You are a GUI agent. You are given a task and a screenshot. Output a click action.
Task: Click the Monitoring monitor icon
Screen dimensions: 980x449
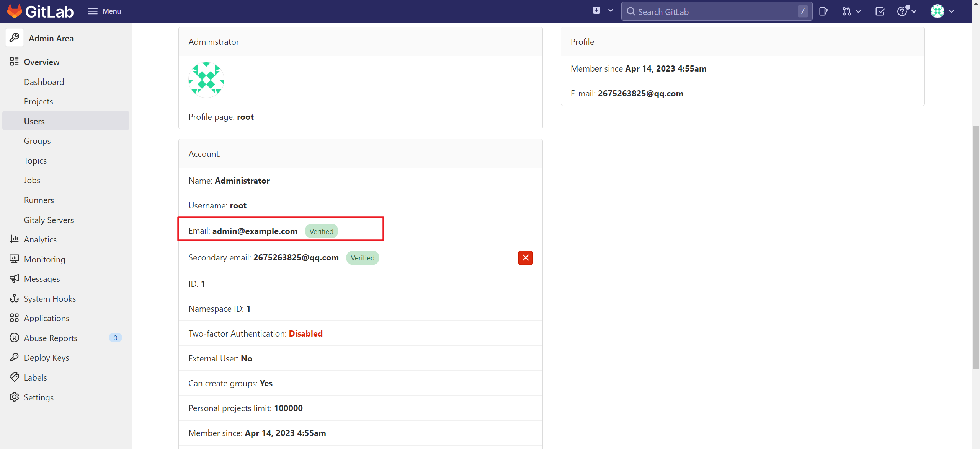coord(14,259)
